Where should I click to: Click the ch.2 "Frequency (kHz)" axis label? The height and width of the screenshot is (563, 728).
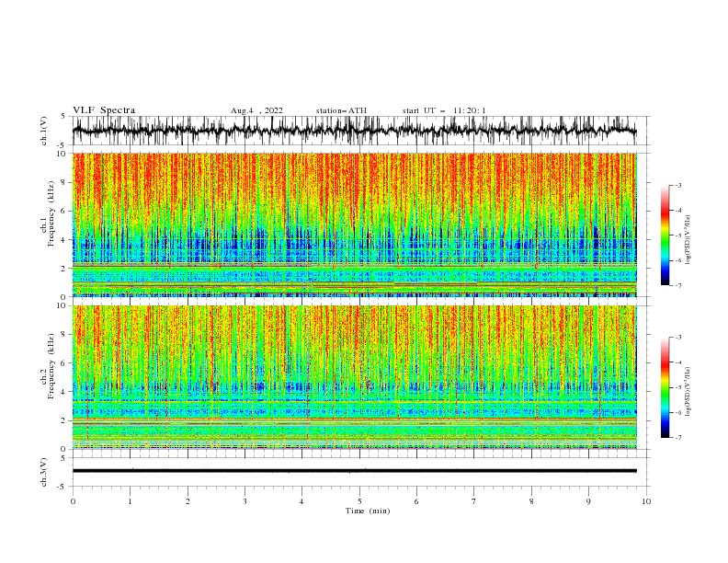51,366
